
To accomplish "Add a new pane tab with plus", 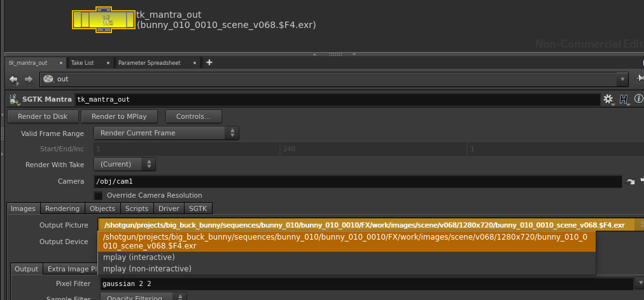I will click(209, 62).
